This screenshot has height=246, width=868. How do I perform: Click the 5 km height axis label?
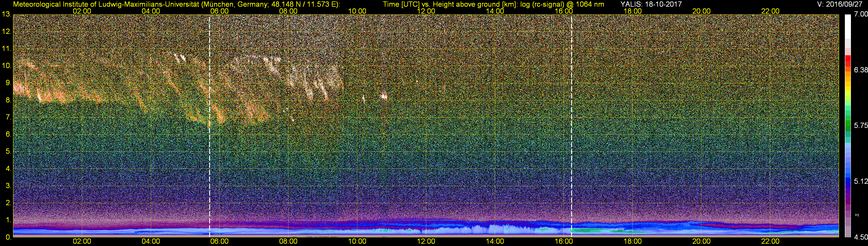coord(8,152)
